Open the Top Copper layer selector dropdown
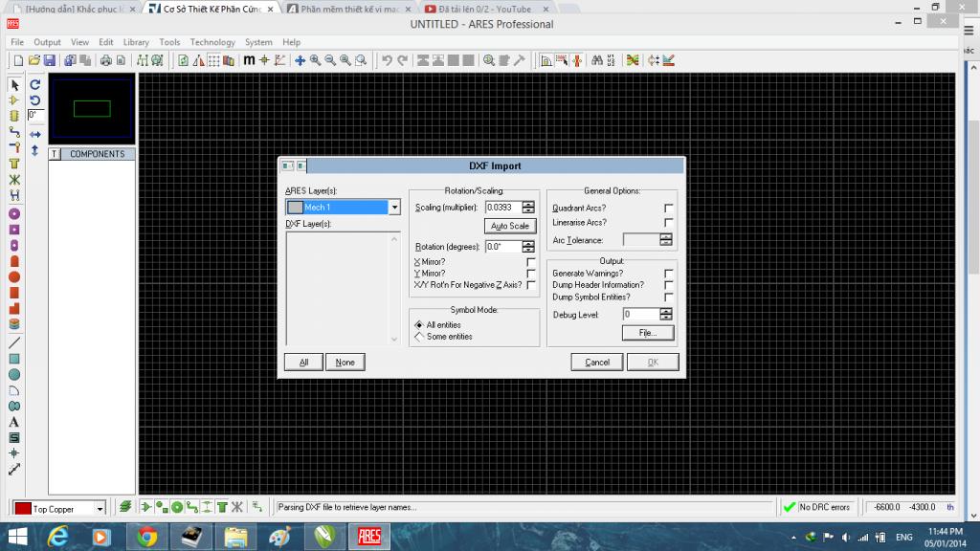This screenshot has height=551, width=980. (x=100, y=509)
